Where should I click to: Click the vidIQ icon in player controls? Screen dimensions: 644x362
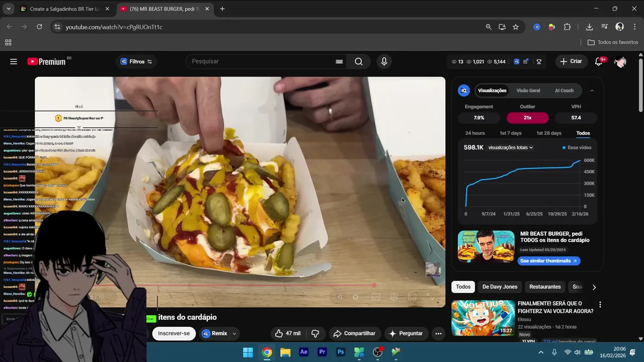click(x=340, y=297)
